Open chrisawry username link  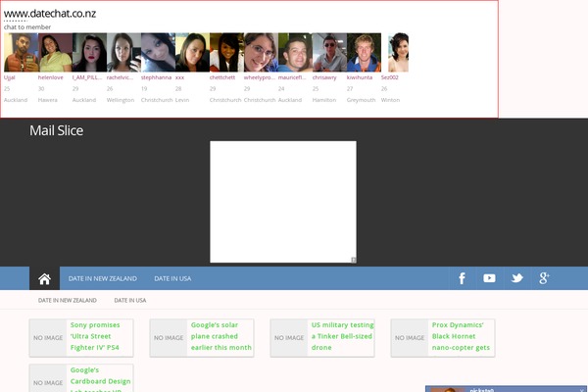tap(324, 77)
